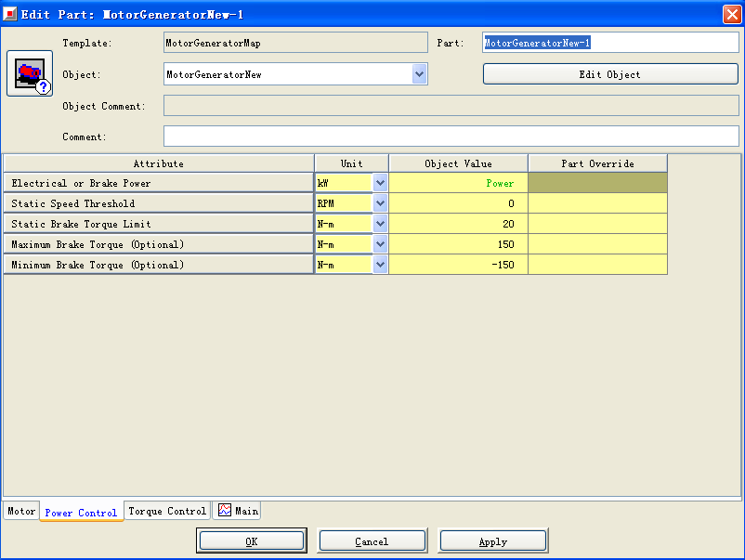Open unit dropdown for Minimum Brake Torque
This screenshot has width=745, height=560.
[x=380, y=265]
